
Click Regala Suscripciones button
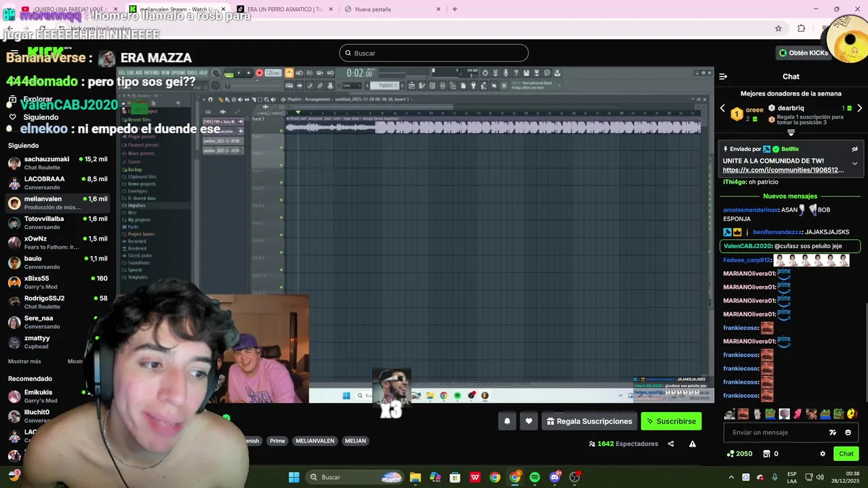click(x=589, y=421)
